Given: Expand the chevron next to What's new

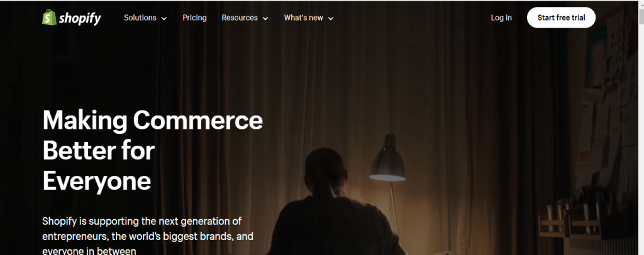Looking at the screenshot, I should 331,18.
